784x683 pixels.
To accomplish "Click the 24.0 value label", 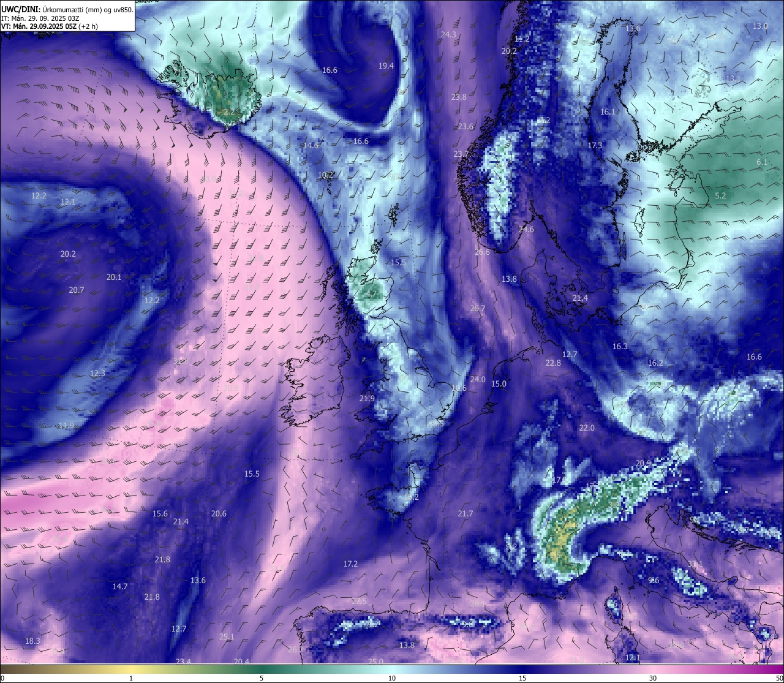I will (x=478, y=379).
